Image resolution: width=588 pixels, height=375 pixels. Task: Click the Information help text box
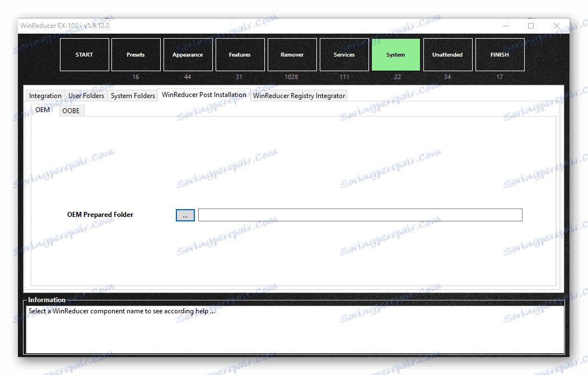tap(295, 330)
